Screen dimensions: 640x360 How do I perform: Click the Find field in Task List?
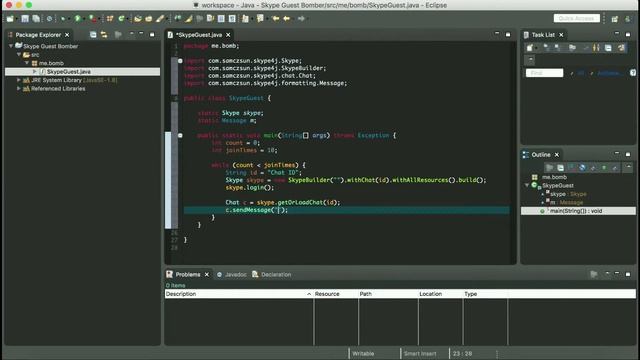click(544, 73)
